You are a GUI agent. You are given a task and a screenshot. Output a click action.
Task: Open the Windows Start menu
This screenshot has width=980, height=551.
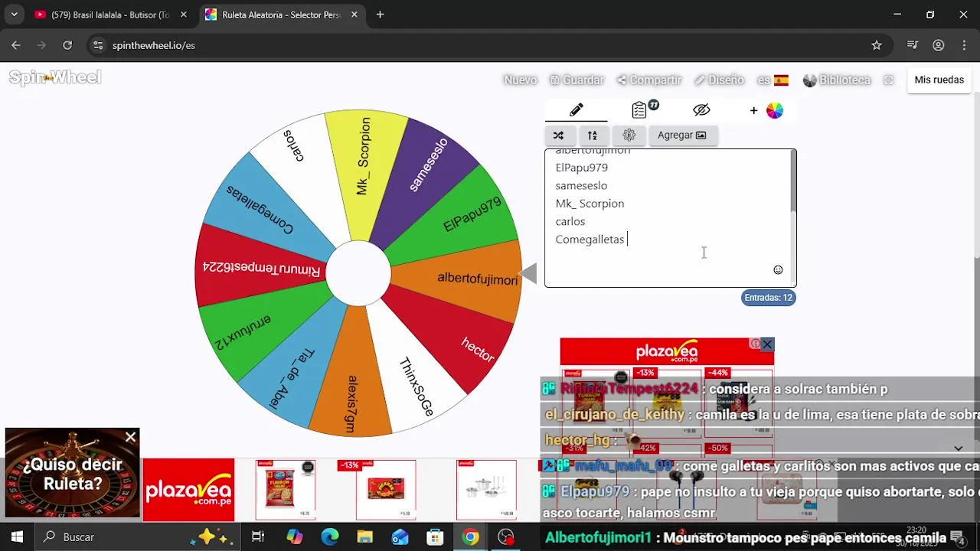pos(17,537)
